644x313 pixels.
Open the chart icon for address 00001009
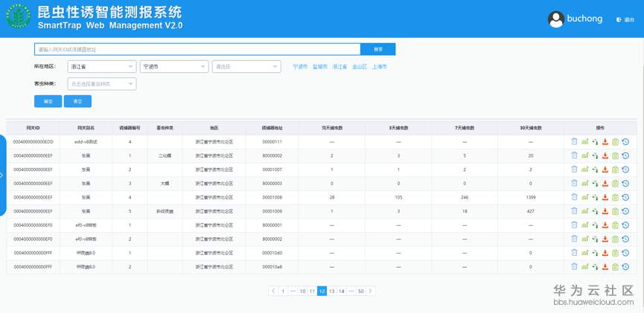click(585, 211)
